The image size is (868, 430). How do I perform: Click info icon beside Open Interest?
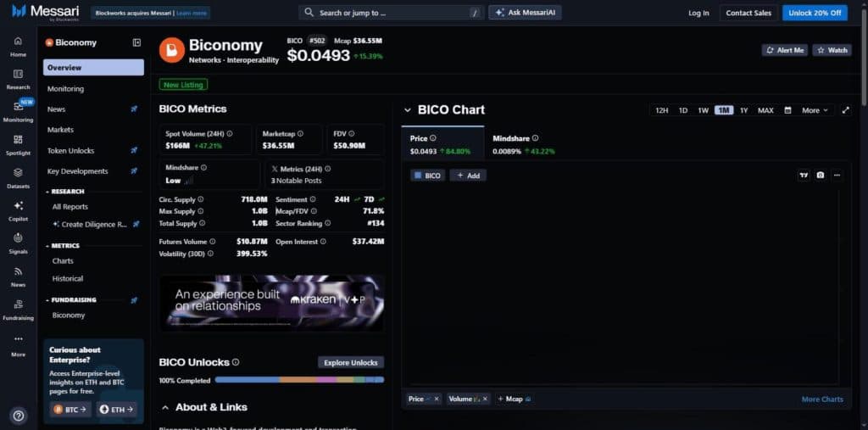[x=323, y=242]
